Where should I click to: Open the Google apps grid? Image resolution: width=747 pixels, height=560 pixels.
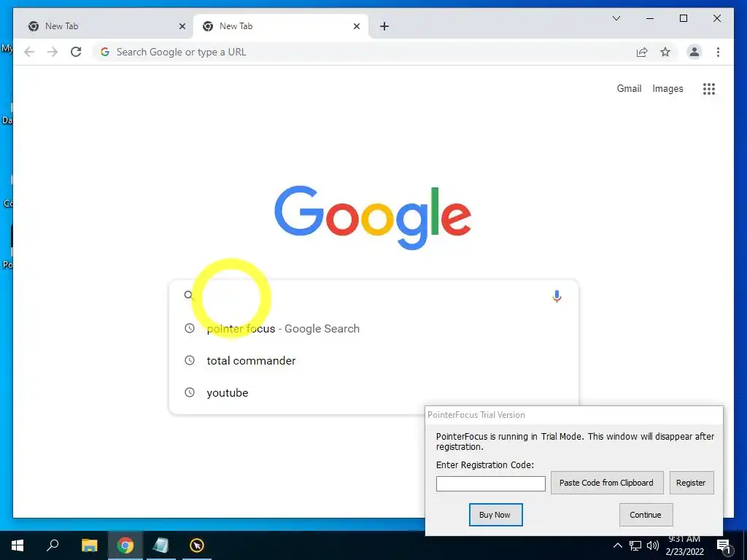pos(709,88)
